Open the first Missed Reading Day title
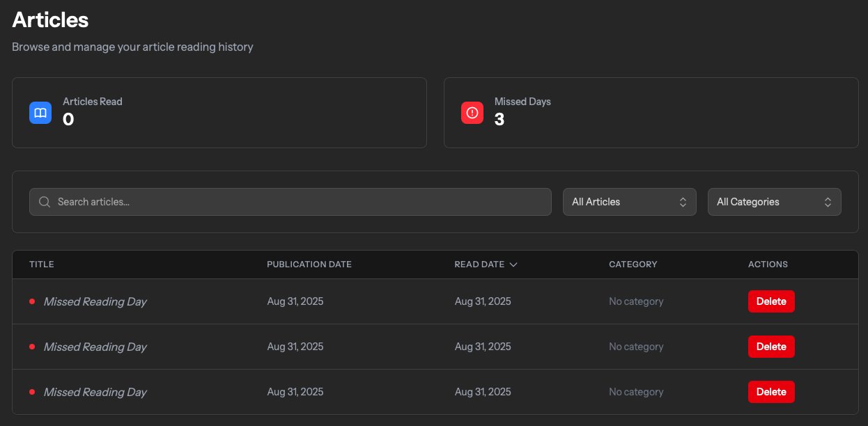Viewport: 868px width, 426px height. coord(95,301)
